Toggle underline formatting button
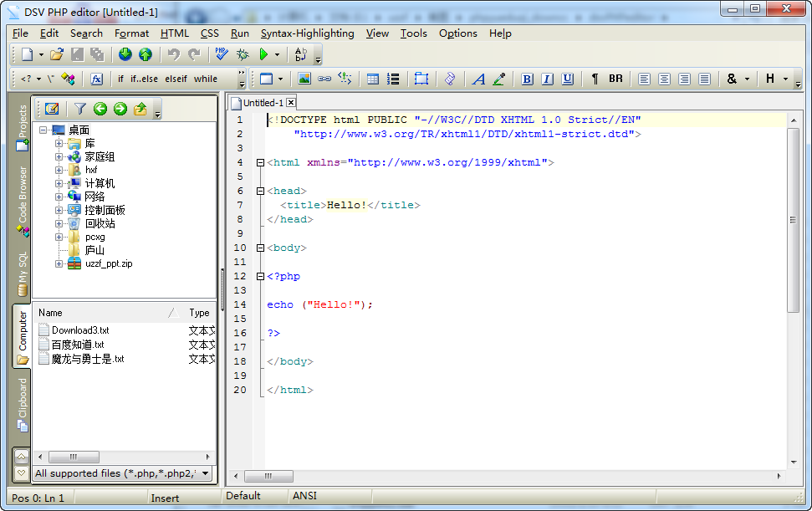Viewport: 812px width, 511px height. point(568,79)
